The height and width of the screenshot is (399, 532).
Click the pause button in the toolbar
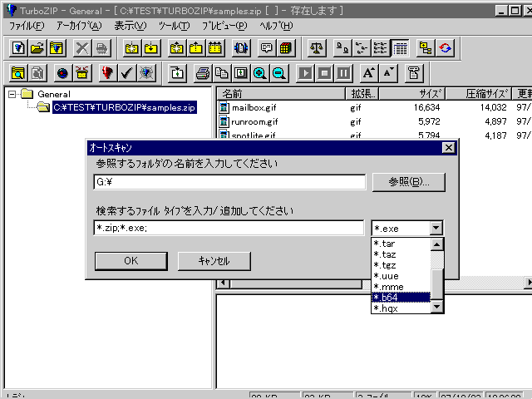point(343,73)
